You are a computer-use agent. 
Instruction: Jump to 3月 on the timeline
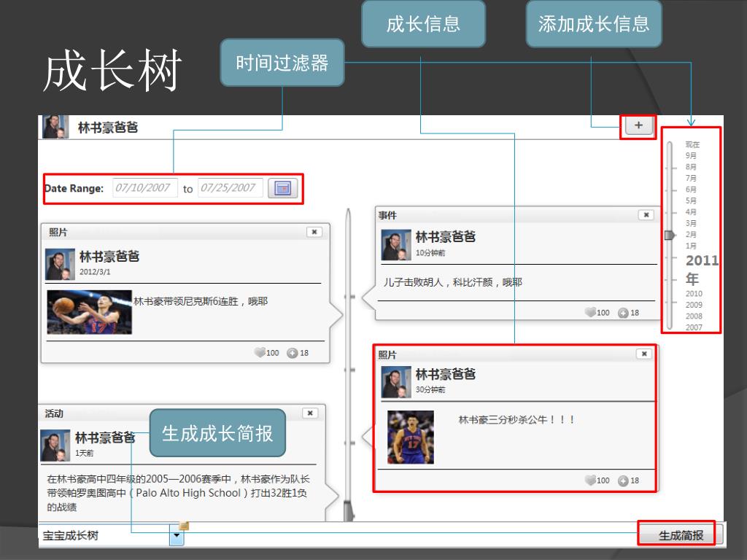pos(691,223)
